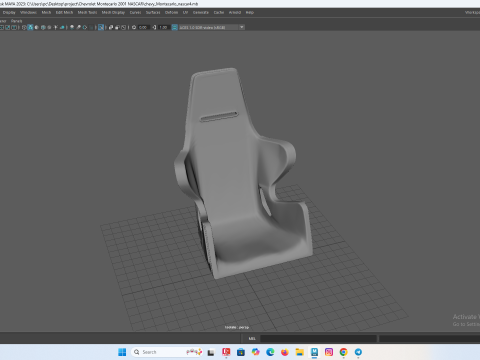This screenshot has height=360, width=480.
Task: Open the Mesh menu
Action: (x=46, y=13)
